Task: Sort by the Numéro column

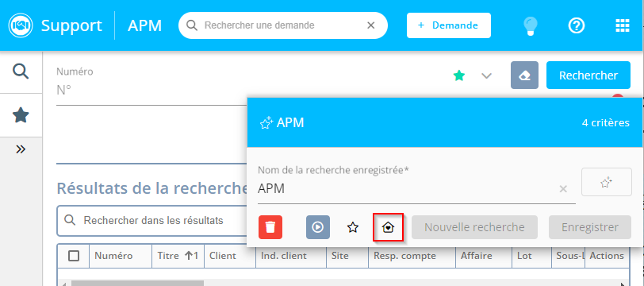Action: coord(113,256)
